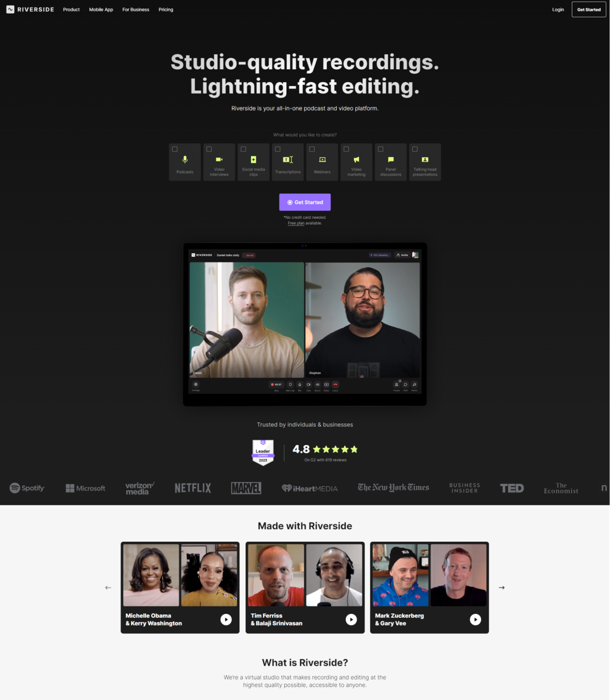610x700 pixels.
Task: Click the uploading progress indicator in the studio preview
Action: [380, 255]
